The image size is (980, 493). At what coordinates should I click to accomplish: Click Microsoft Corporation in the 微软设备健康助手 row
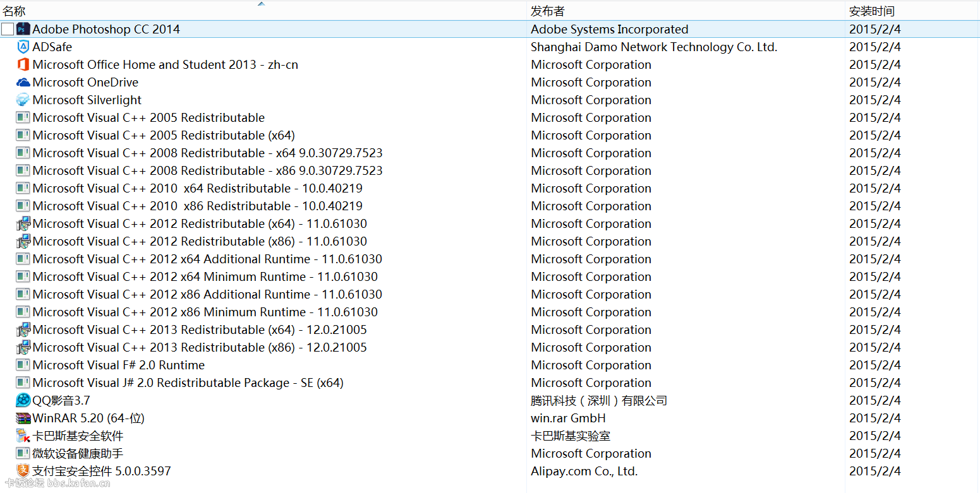[591, 453]
